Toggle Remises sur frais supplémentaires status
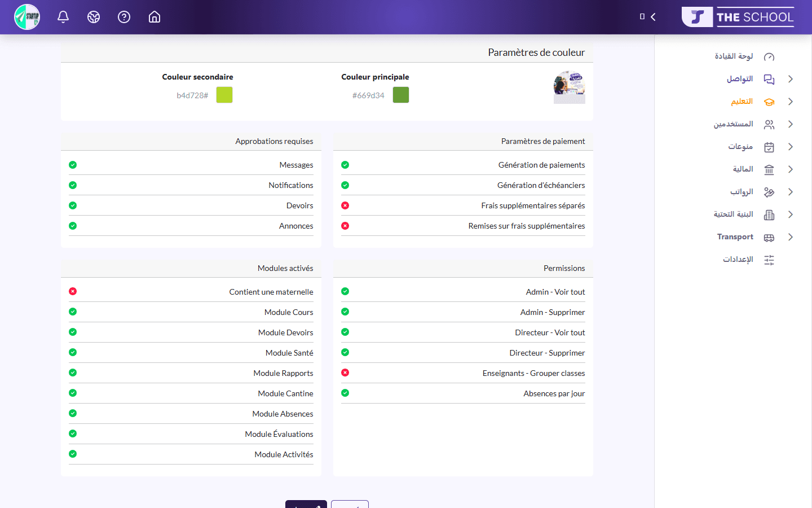Viewport: 812px width, 508px height. 345,226
